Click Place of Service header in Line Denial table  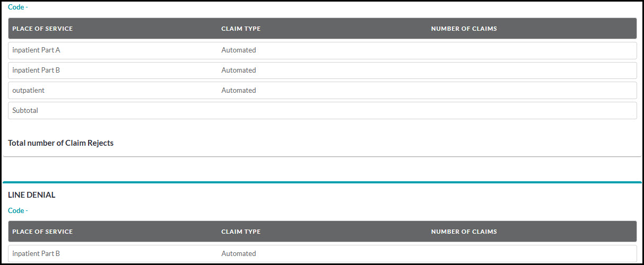tap(42, 232)
